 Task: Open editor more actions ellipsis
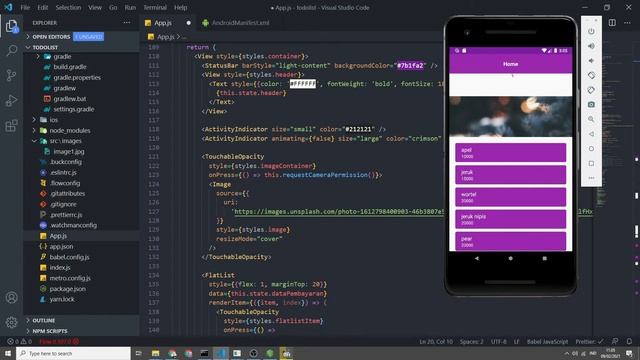(x=627, y=23)
